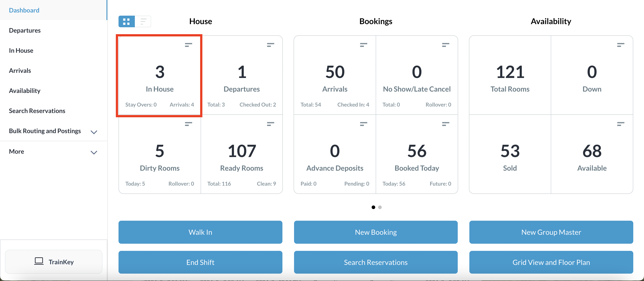This screenshot has height=281, width=644.
Task: Switch to list view layout
Action: (x=143, y=21)
